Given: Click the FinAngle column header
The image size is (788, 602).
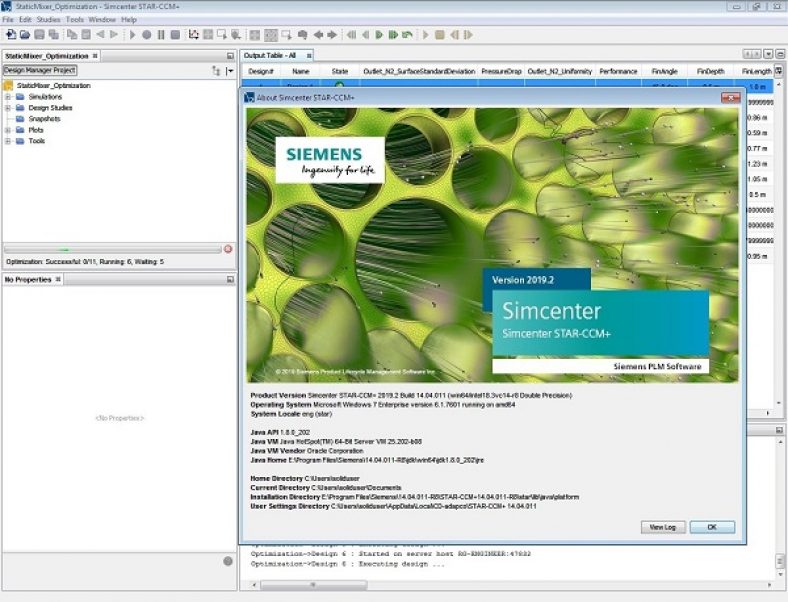Looking at the screenshot, I should (x=664, y=71).
